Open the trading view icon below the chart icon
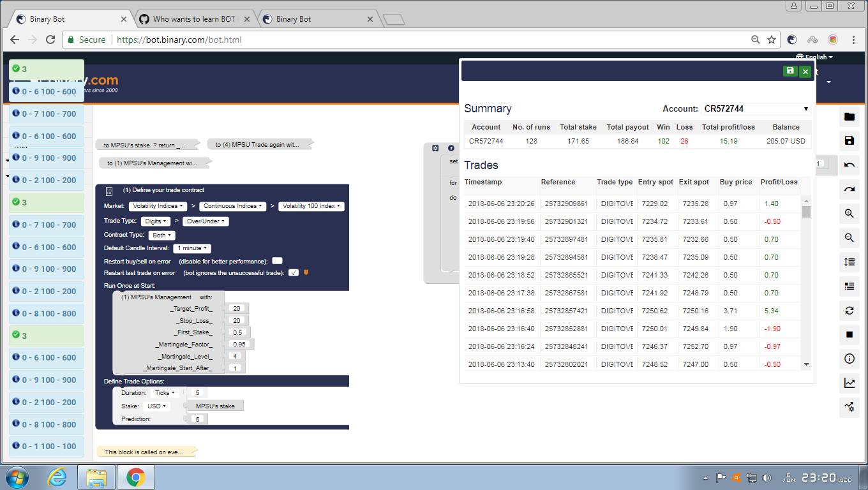This screenshot has width=868, height=490. [x=849, y=408]
